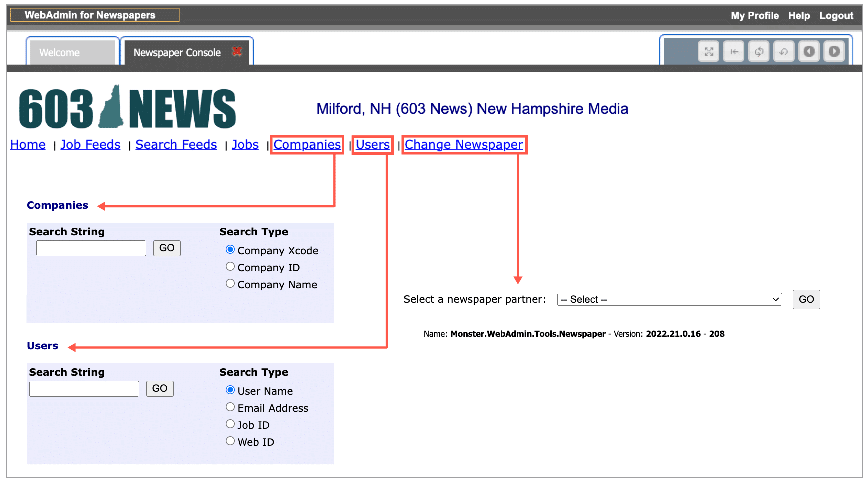Click the round forward arrow icon
The width and height of the screenshot is (868, 484).
click(x=834, y=51)
